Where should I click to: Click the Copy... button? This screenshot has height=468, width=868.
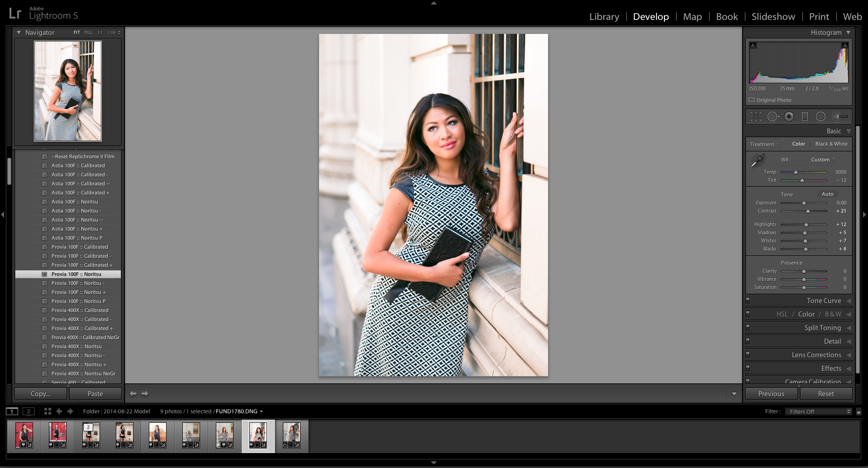click(41, 394)
